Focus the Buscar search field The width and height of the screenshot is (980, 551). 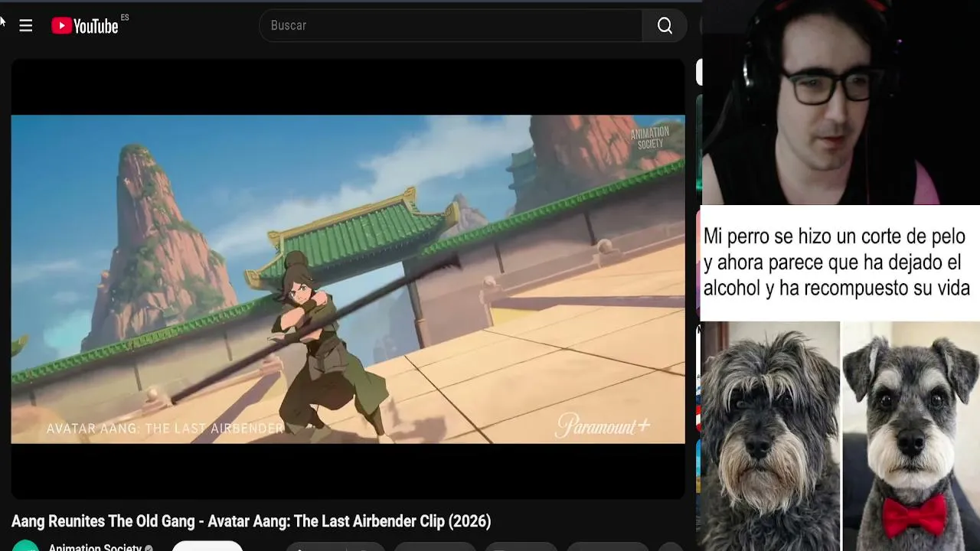451,26
